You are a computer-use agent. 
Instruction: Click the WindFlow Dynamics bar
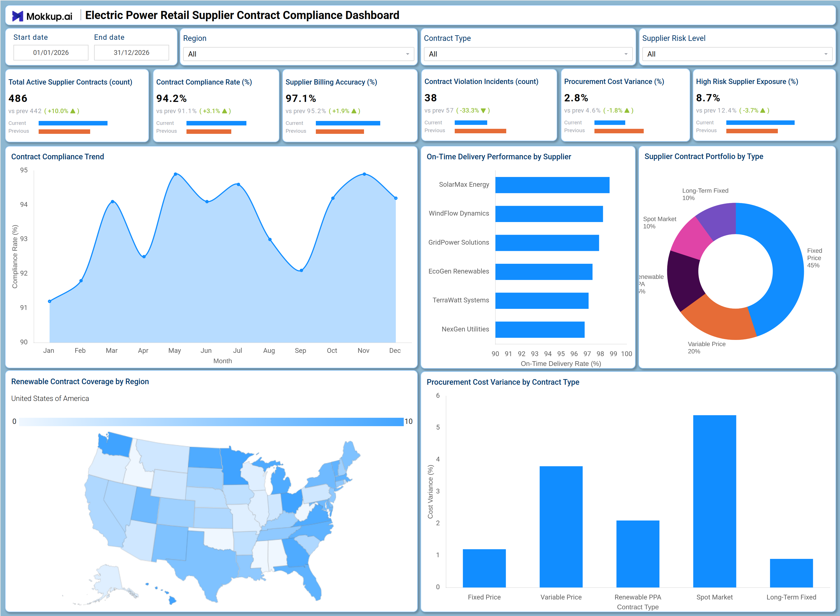coord(549,214)
